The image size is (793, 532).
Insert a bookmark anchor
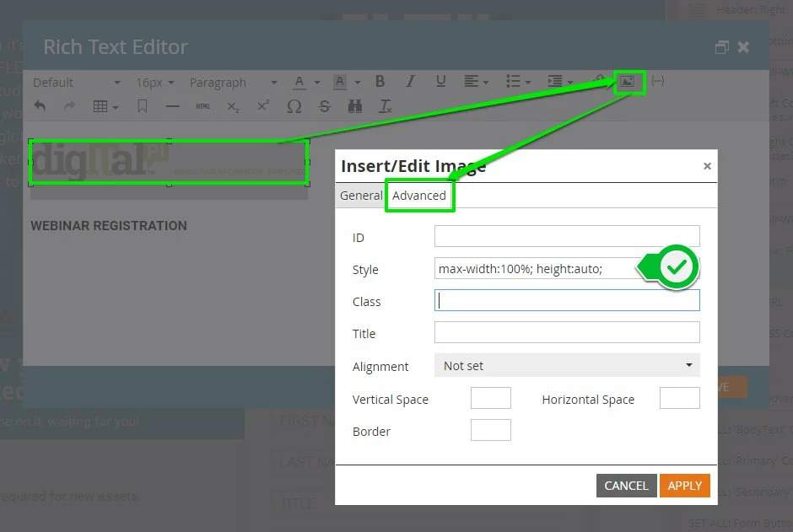click(142, 106)
